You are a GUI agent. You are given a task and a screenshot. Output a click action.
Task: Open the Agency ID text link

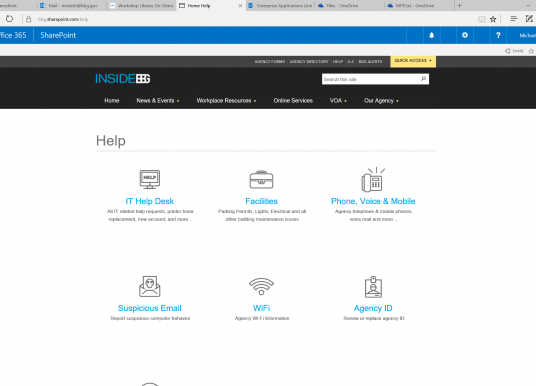373,308
